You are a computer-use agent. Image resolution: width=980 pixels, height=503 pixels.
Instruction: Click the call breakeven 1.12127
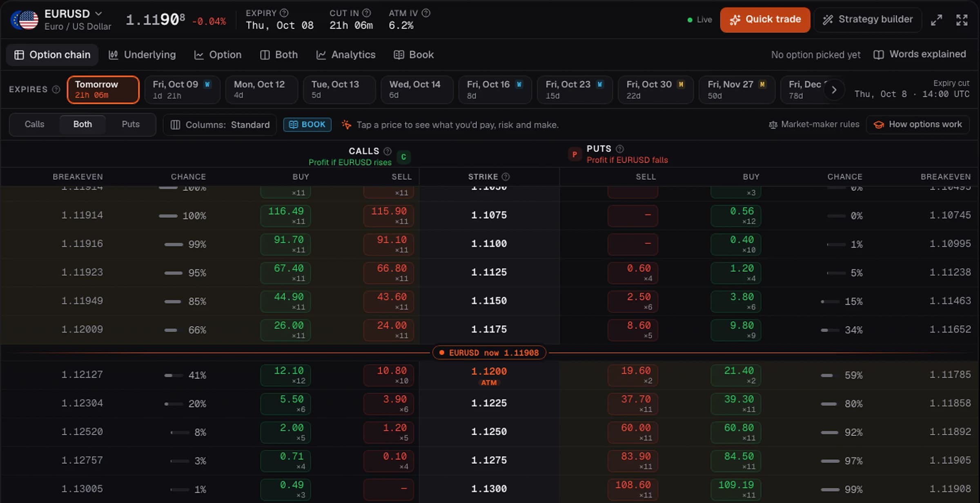(82, 375)
